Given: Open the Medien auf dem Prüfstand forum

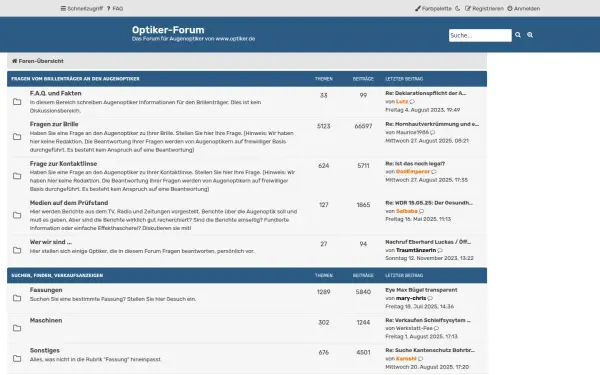Looking at the screenshot, I should point(69,203).
